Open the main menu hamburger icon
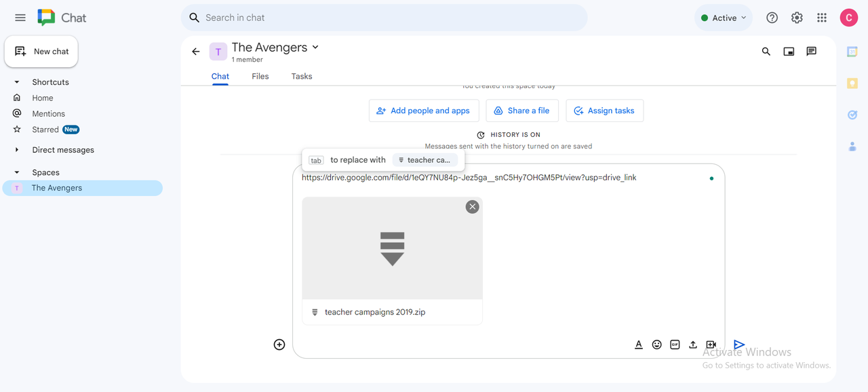The width and height of the screenshot is (868, 392). (x=20, y=18)
